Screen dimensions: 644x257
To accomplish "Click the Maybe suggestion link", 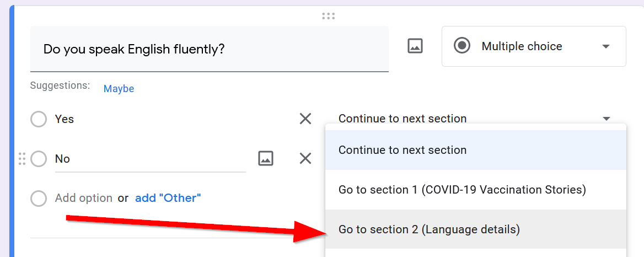I will pos(119,89).
